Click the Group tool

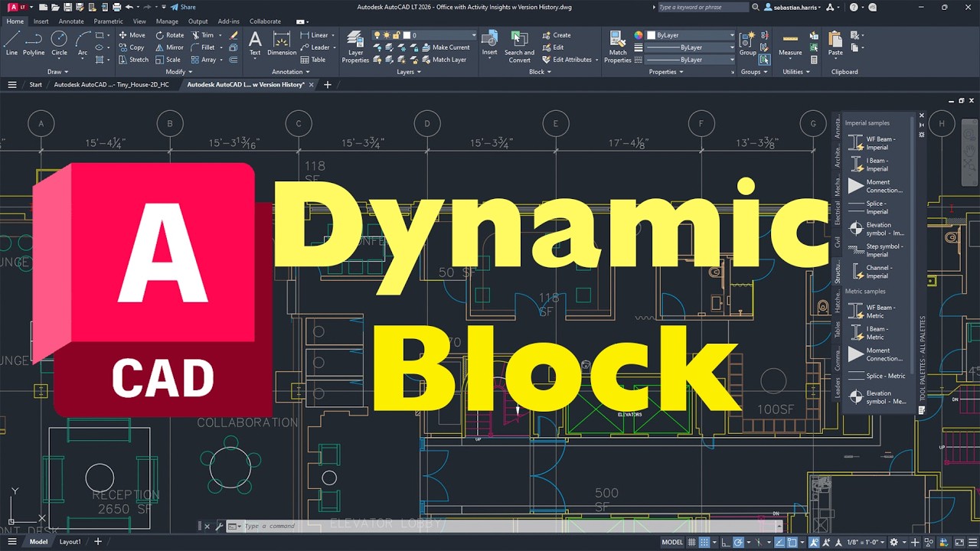747,44
